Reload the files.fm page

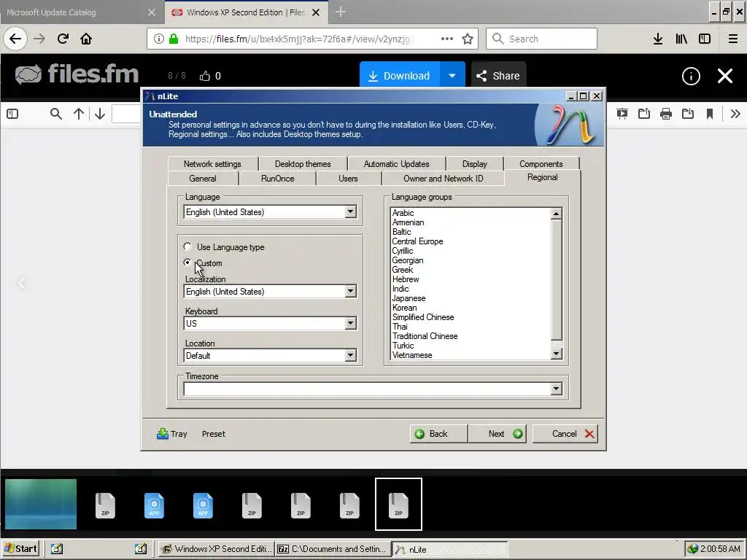[x=63, y=39]
